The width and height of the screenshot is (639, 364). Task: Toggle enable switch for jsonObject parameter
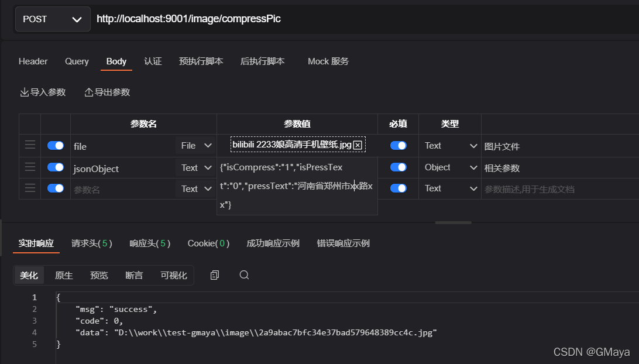point(56,167)
